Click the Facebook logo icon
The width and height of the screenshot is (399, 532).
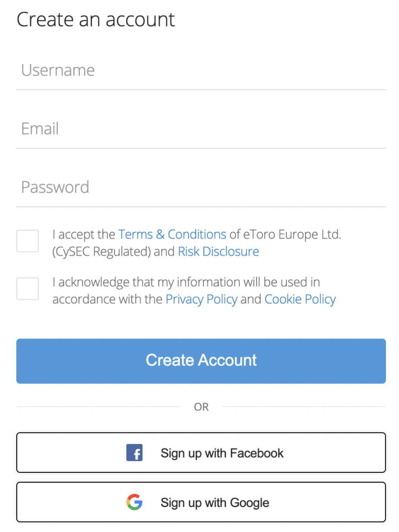[134, 453]
